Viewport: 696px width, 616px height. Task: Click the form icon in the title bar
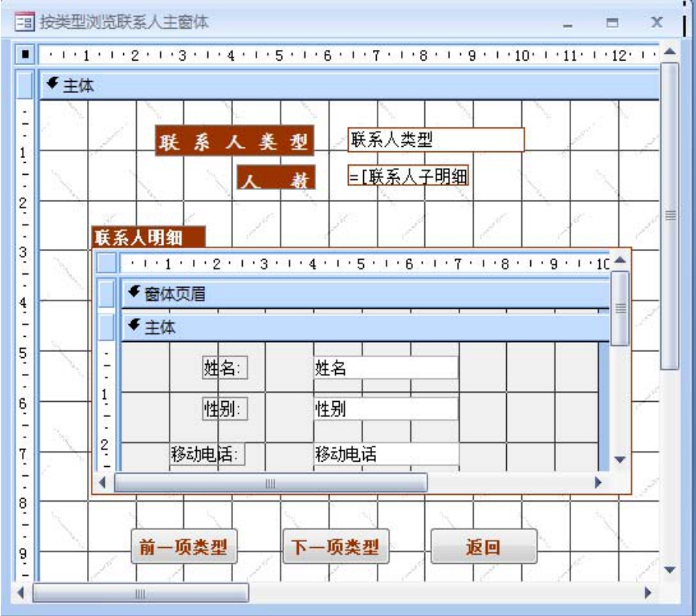(26, 23)
